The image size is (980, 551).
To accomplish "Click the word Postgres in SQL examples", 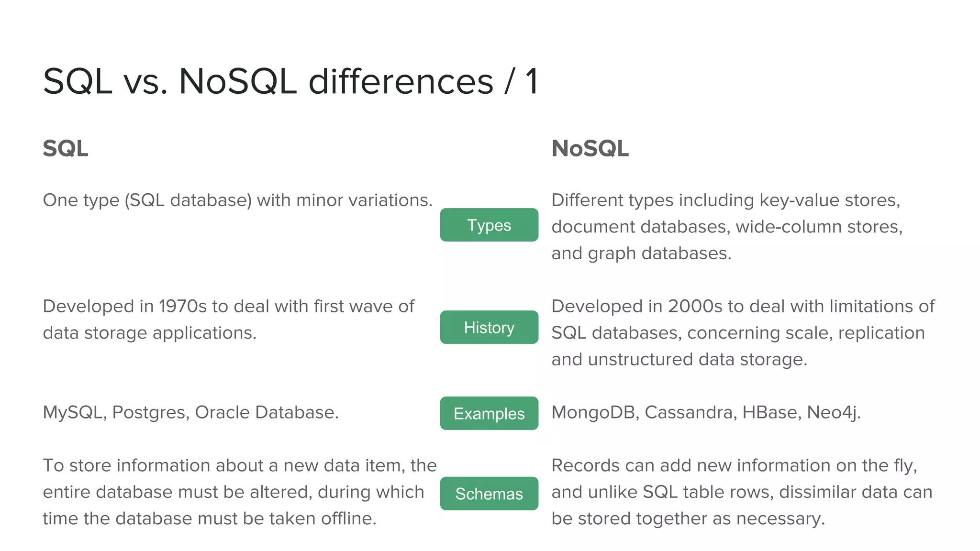I will (150, 412).
